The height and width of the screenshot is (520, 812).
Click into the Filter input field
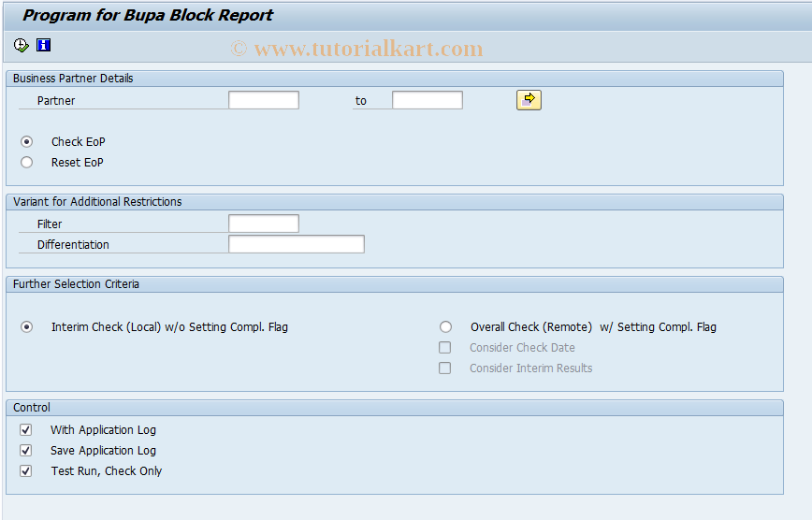264,224
